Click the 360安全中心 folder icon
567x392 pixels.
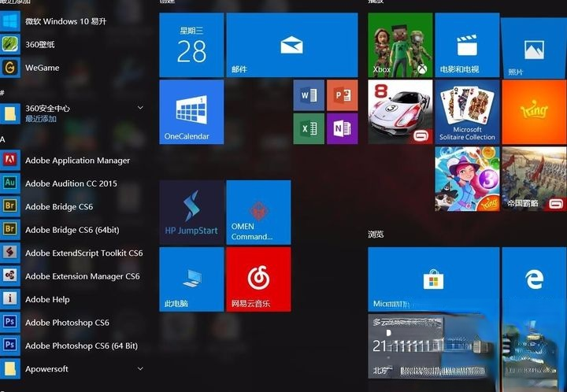click(x=9, y=113)
